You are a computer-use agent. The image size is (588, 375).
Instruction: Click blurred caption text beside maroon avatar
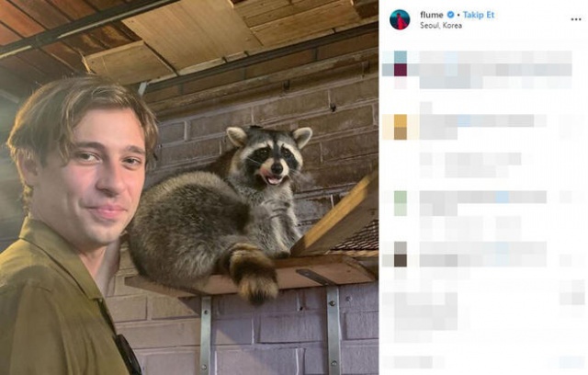[495, 70]
